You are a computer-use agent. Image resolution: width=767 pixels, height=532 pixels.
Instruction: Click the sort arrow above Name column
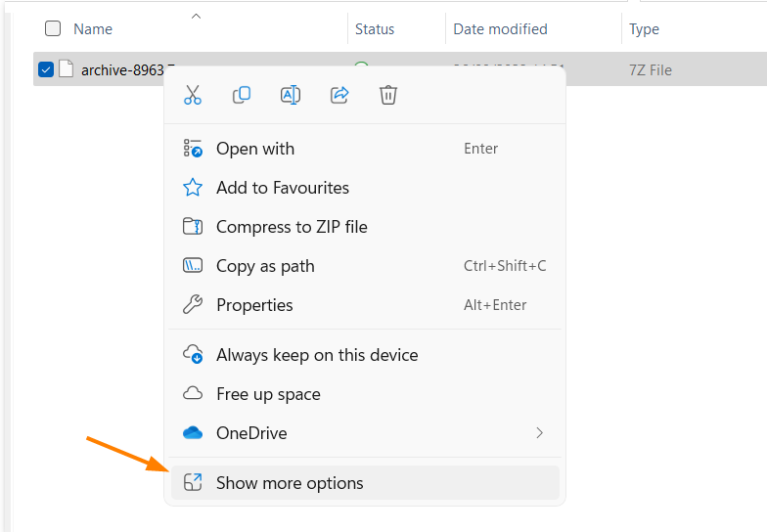[196, 16]
